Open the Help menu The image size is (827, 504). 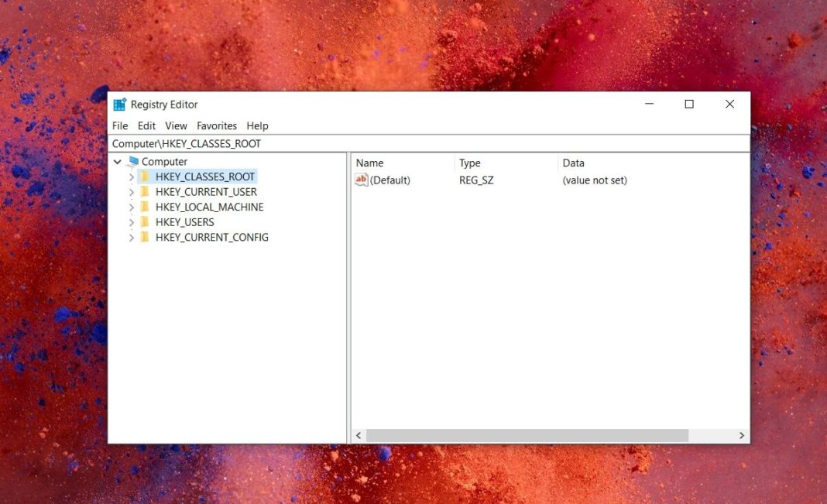pyautogui.click(x=258, y=125)
